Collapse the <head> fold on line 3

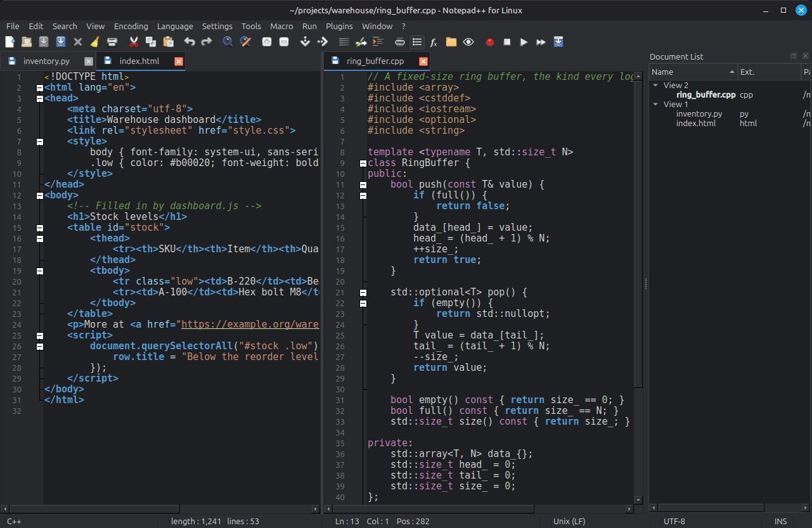[x=39, y=98]
